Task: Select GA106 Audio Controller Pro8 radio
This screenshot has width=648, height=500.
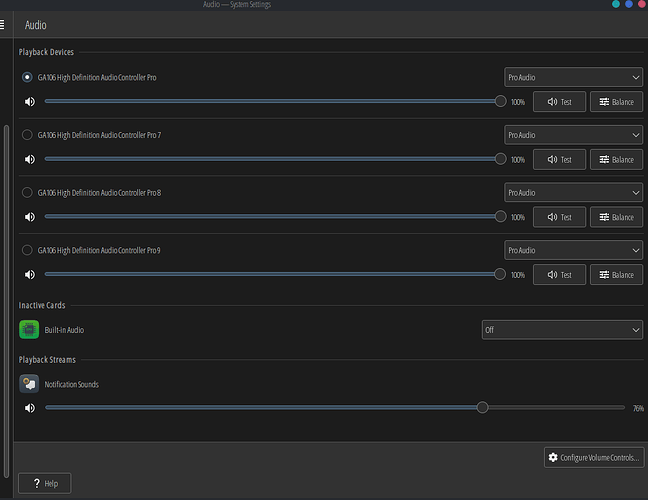Action: click(x=27, y=193)
